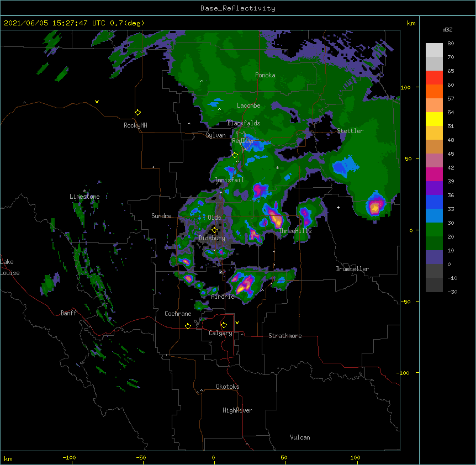This screenshot has height=465, width=476.
Task: Click the yellow diamond marker below Cochrane
Action: [x=188, y=326]
